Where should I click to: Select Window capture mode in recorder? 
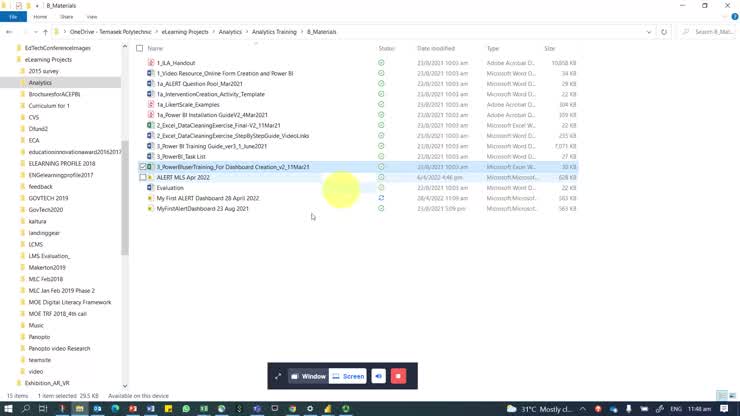click(308, 376)
